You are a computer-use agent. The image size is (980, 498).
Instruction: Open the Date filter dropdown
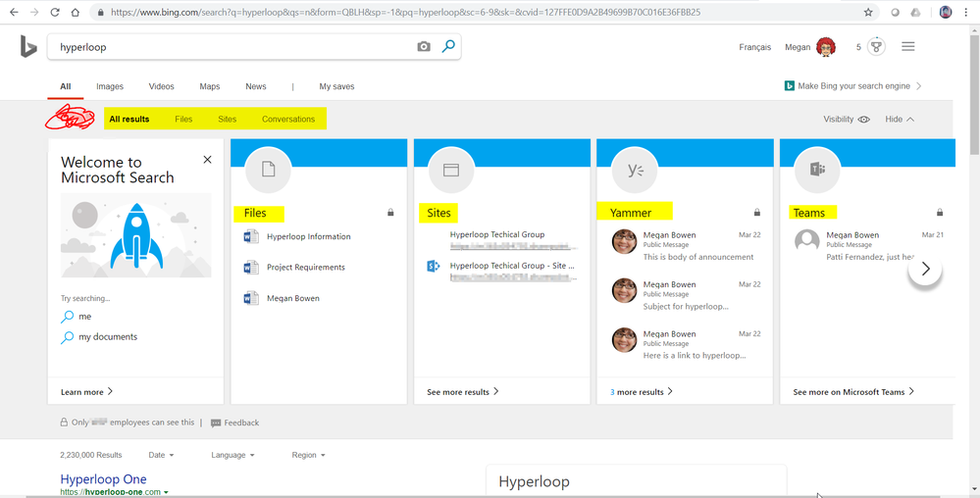[161, 455]
